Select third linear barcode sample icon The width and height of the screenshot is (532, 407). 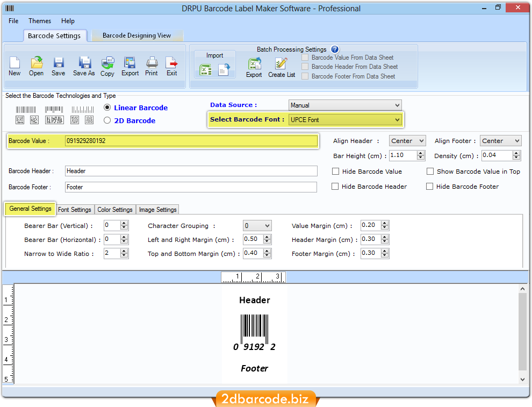[82, 110]
